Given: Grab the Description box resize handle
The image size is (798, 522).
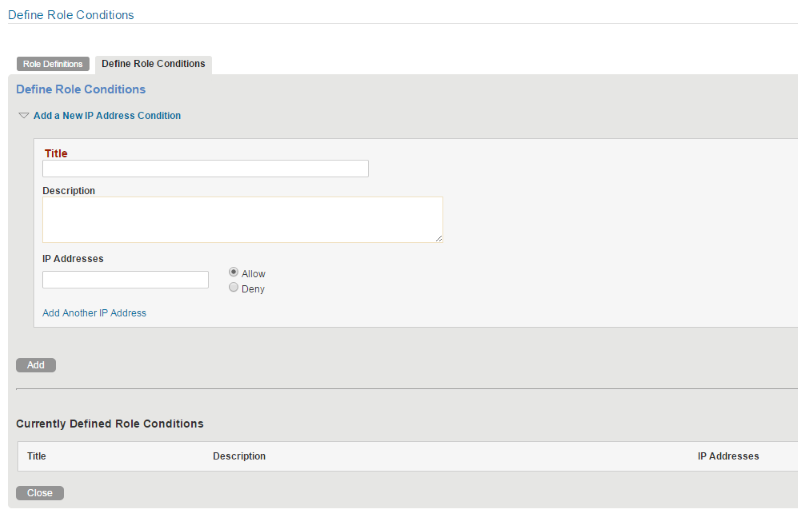Looking at the screenshot, I should tap(438, 238).
